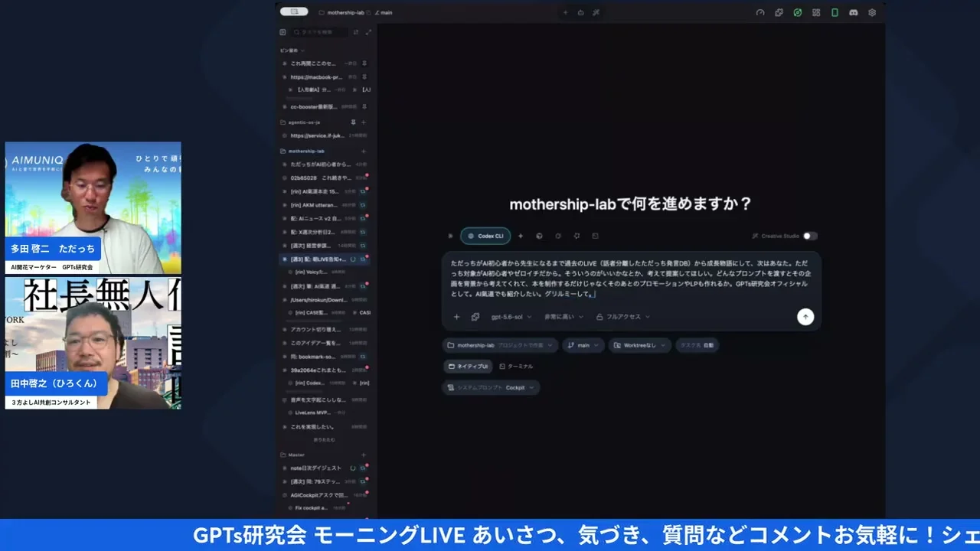This screenshot has width=980, height=551.
Task: Add task with plus beside Master folder
Action: 364,455
